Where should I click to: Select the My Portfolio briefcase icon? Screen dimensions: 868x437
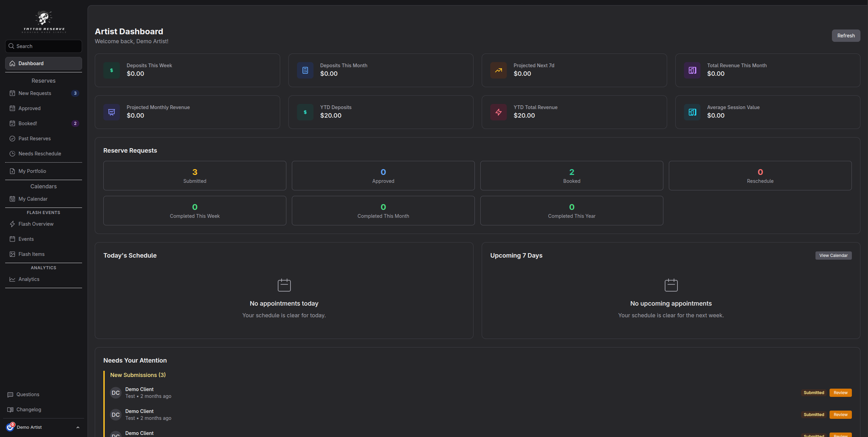pos(12,171)
